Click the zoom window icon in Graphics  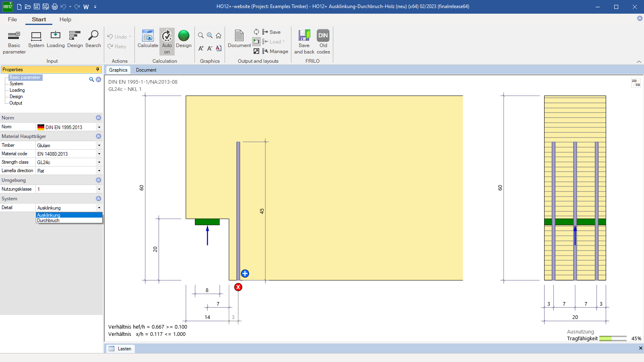[x=210, y=35]
